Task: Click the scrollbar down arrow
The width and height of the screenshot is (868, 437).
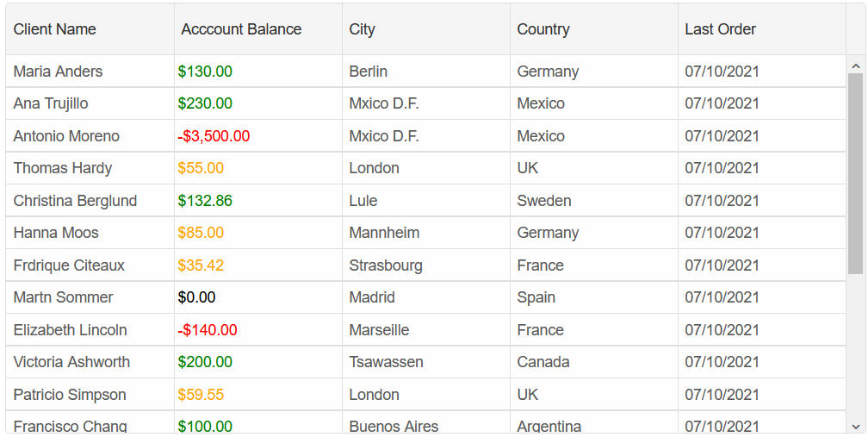Action: (x=855, y=427)
